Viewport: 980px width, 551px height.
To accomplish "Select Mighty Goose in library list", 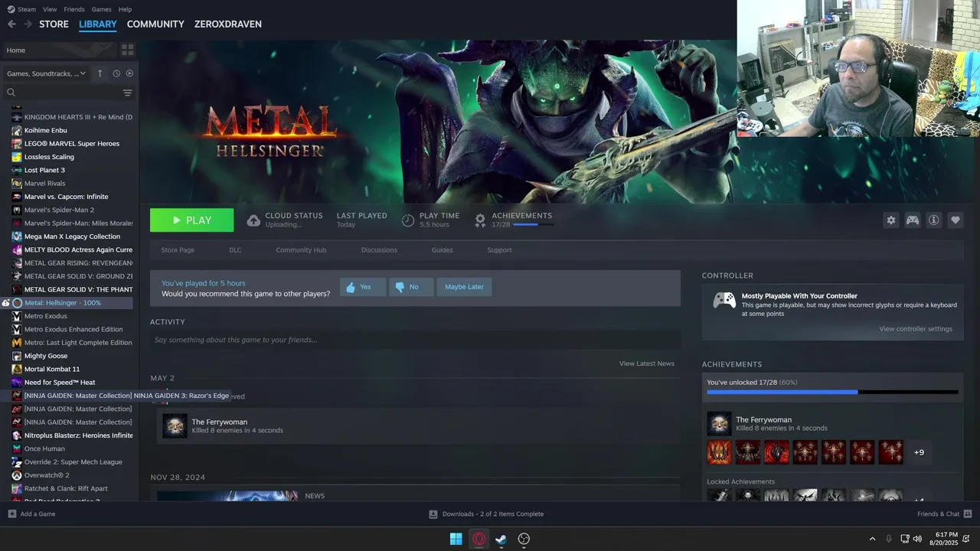I will [45, 356].
